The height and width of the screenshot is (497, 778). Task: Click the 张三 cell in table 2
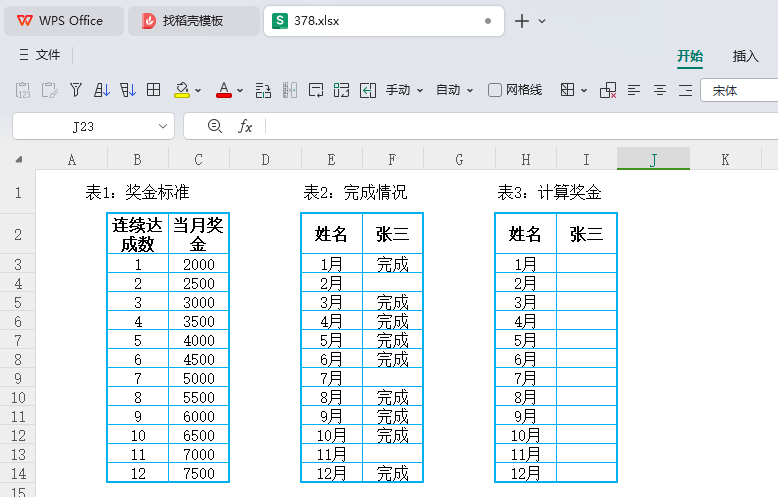[392, 234]
